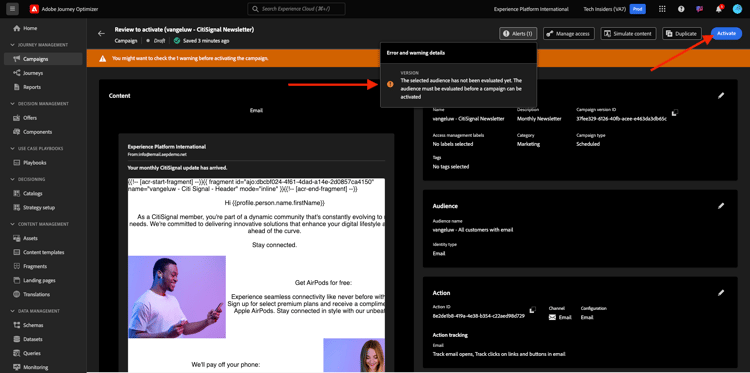This screenshot has width=750, height=373.
Task: Copy the Action ID value
Action: 533,310
